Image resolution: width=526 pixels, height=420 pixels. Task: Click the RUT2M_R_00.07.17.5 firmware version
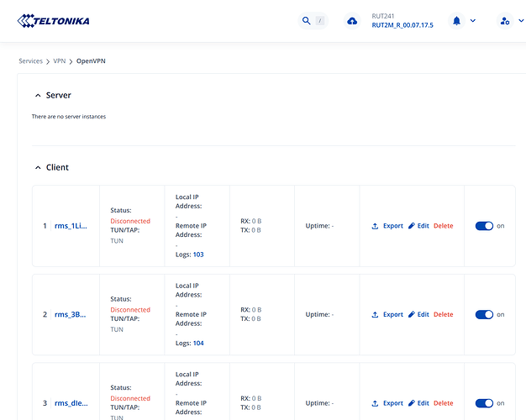pos(402,26)
